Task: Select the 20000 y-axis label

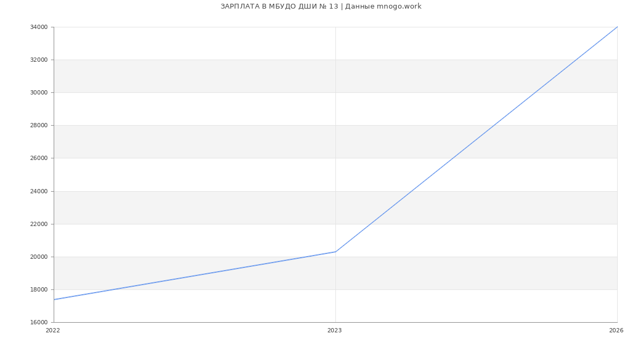Action: pos(39,257)
